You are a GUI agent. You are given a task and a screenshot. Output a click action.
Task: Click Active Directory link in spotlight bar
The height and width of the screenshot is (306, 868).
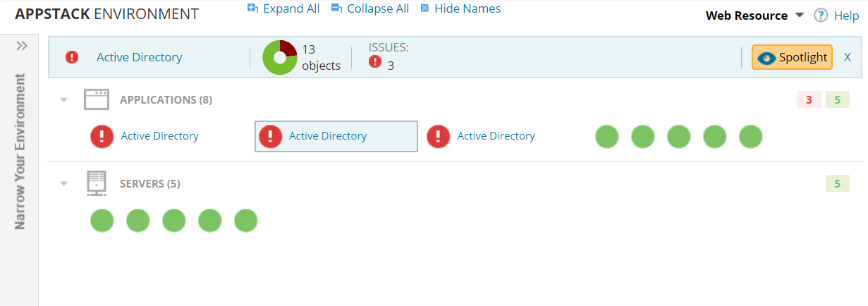(x=139, y=57)
